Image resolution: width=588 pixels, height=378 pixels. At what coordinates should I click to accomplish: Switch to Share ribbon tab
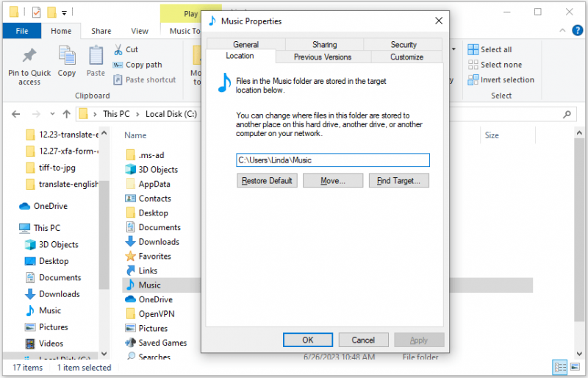coord(101,31)
